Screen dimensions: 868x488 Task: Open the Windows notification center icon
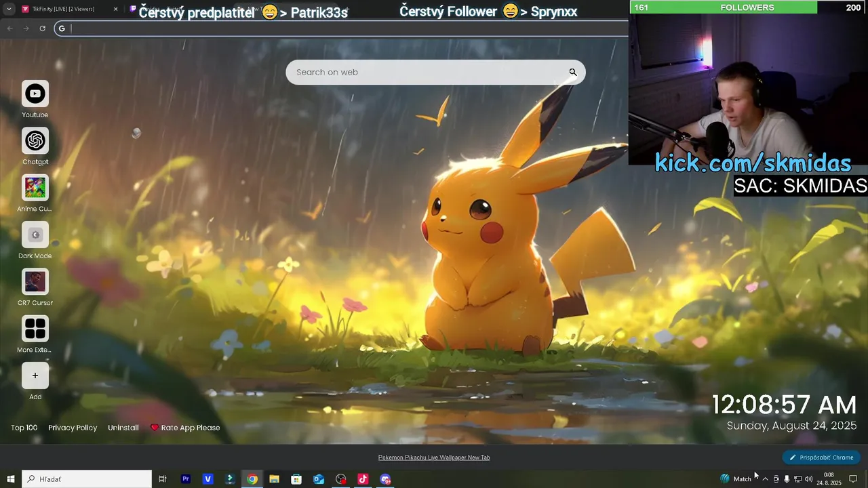[x=853, y=479]
